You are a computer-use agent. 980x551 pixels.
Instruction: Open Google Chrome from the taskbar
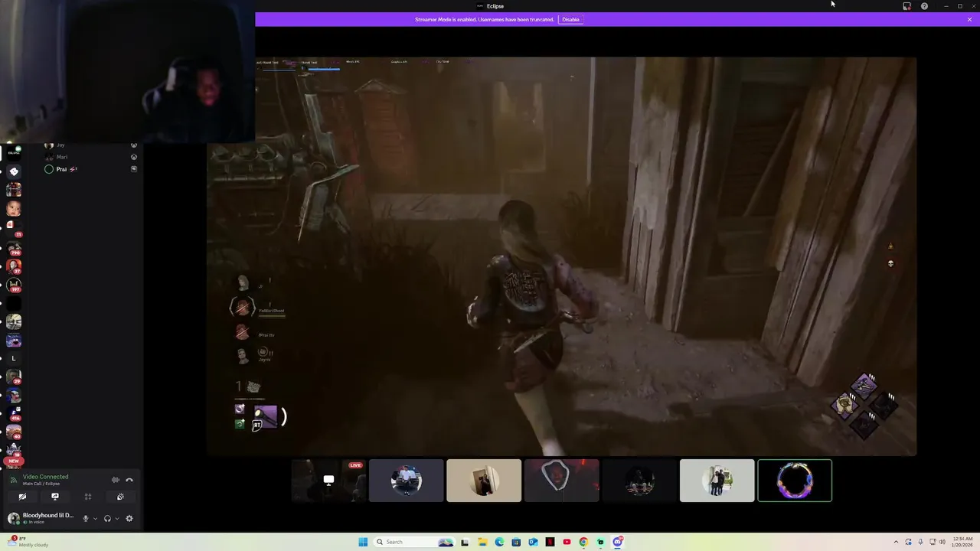coord(583,542)
